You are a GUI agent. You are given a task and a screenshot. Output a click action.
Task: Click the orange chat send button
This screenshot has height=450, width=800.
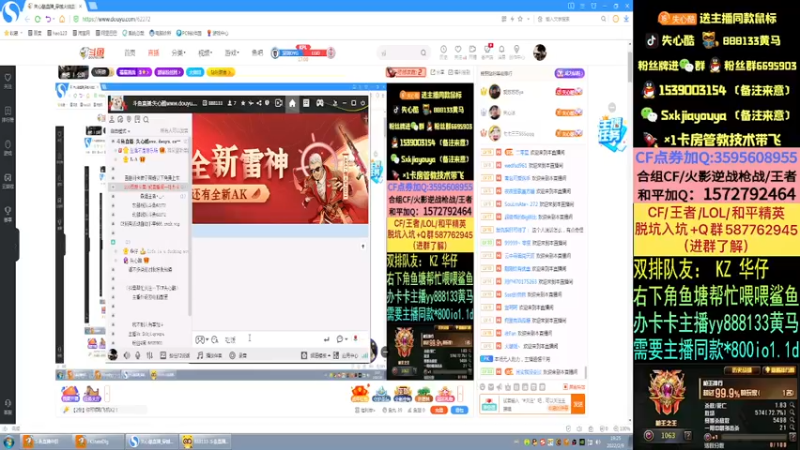click(578, 404)
